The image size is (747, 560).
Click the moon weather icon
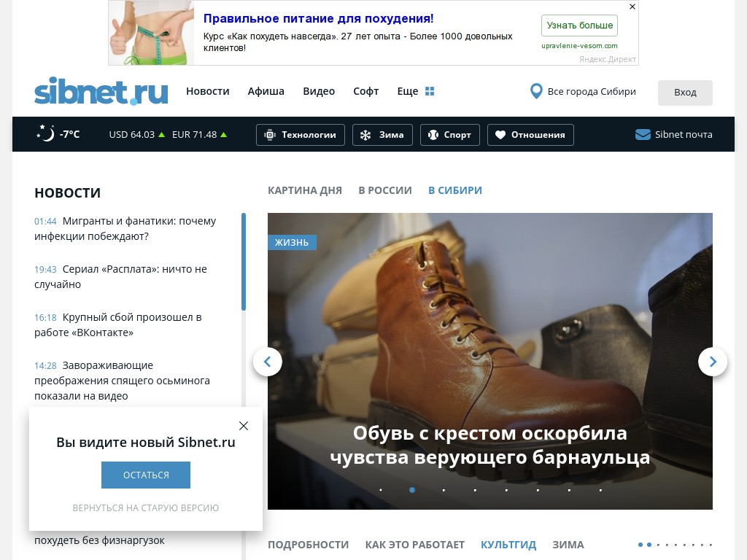click(x=46, y=133)
